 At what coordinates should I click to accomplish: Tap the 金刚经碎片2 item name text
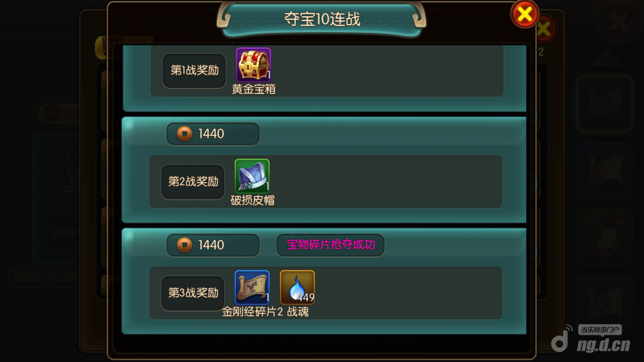click(x=252, y=312)
